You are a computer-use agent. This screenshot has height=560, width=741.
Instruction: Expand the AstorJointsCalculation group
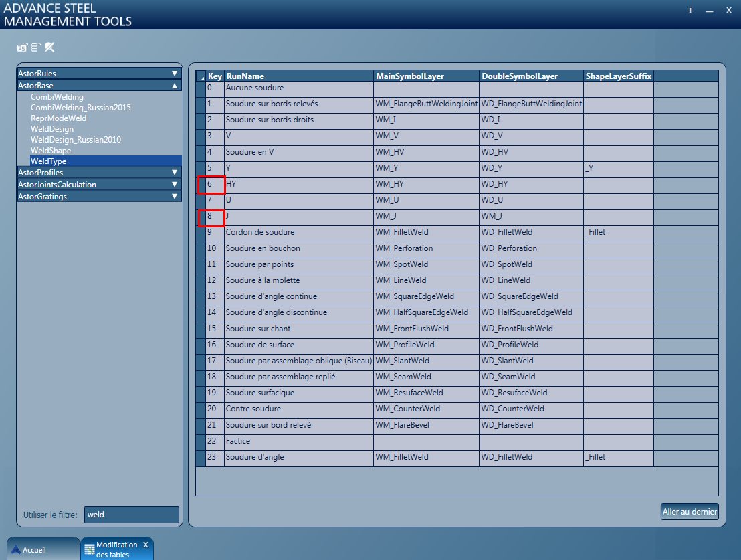[x=175, y=185]
